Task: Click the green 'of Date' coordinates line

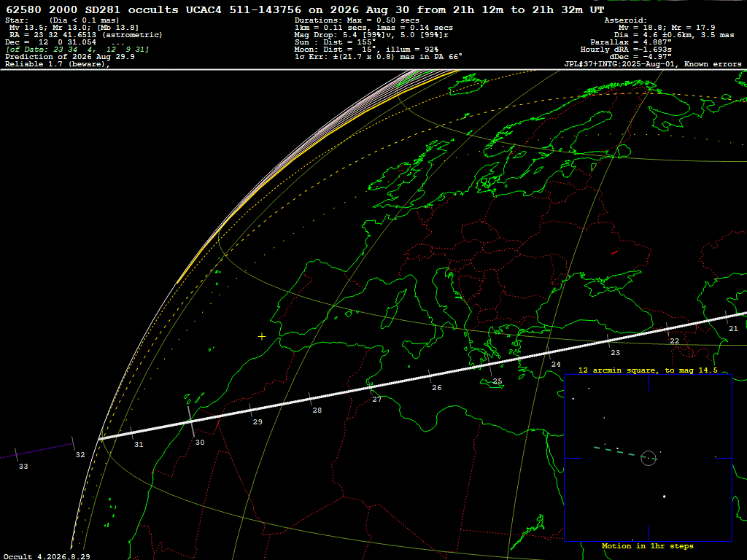Action: coord(77,50)
